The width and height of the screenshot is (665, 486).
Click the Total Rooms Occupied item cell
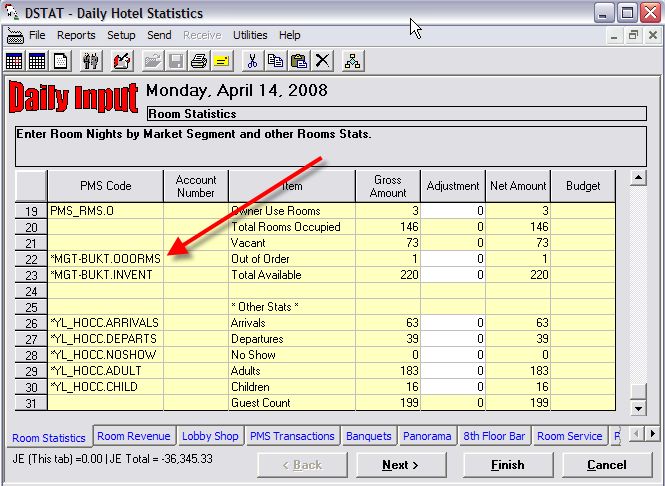pyautogui.click(x=292, y=227)
